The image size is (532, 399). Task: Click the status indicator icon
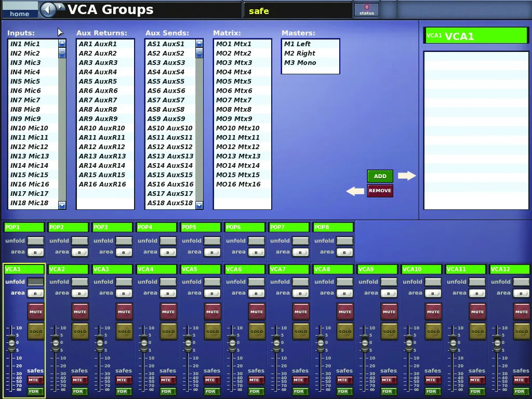[x=366, y=9]
